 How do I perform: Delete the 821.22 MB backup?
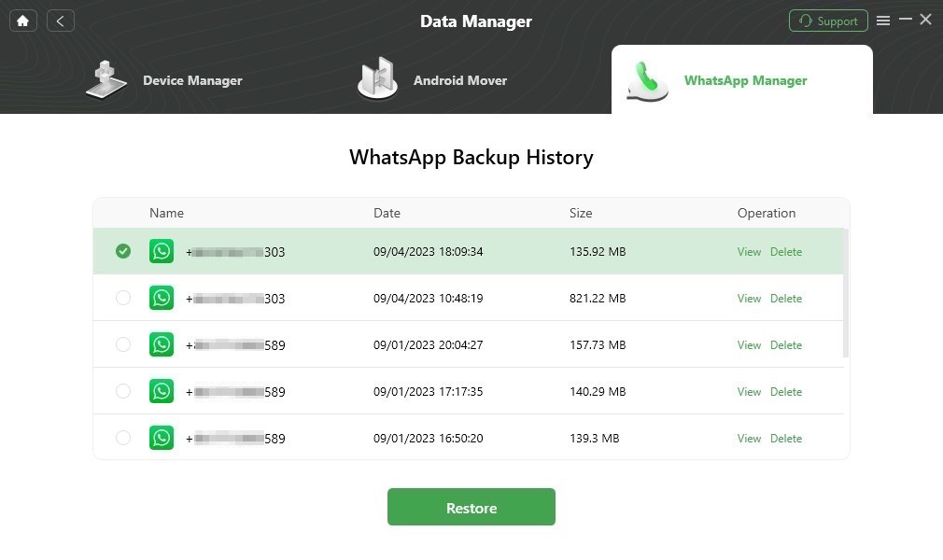pyautogui.click(x=786, y=299)
